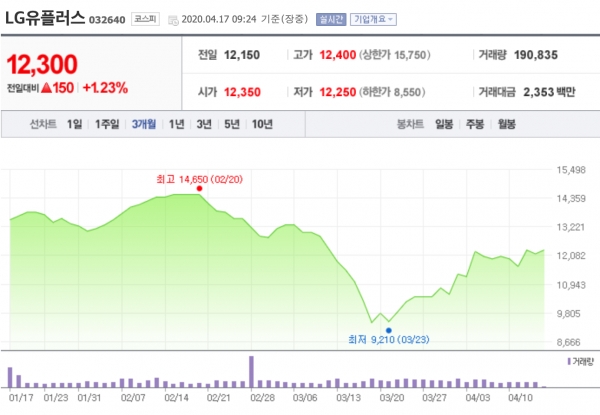Image resolution: width=600 pixels, height=415 pixels.
Task: Click the tallest volume bar near 02/28
Action: click(x=251, y=372)
